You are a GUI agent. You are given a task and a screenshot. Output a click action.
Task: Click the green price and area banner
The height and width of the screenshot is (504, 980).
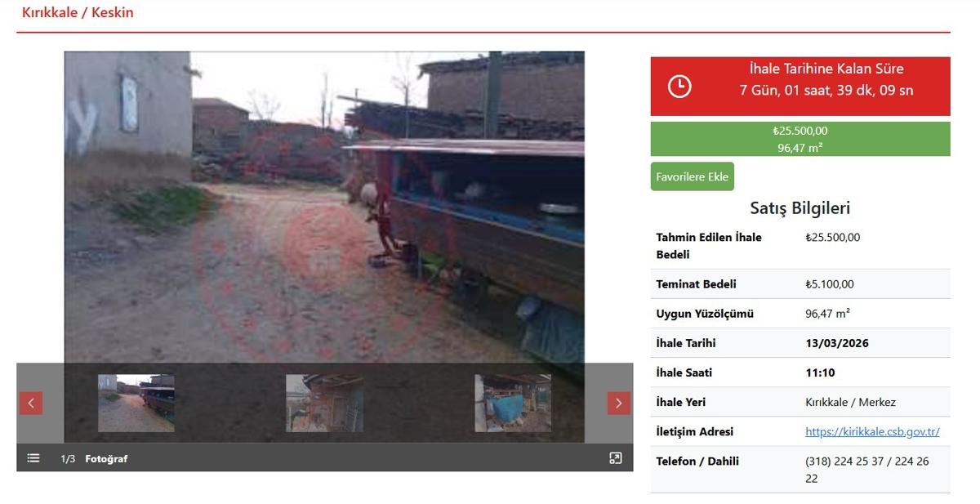(x=800, y=139)
